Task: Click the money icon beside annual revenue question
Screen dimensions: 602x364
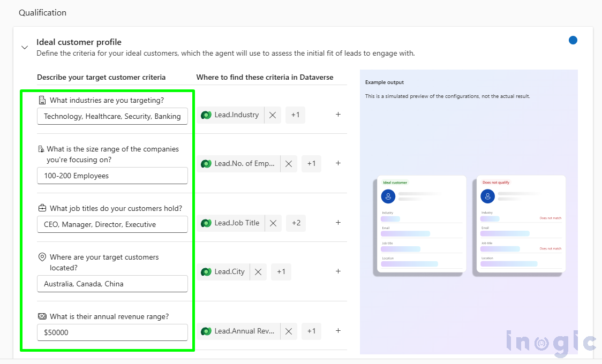Action: 42,316
